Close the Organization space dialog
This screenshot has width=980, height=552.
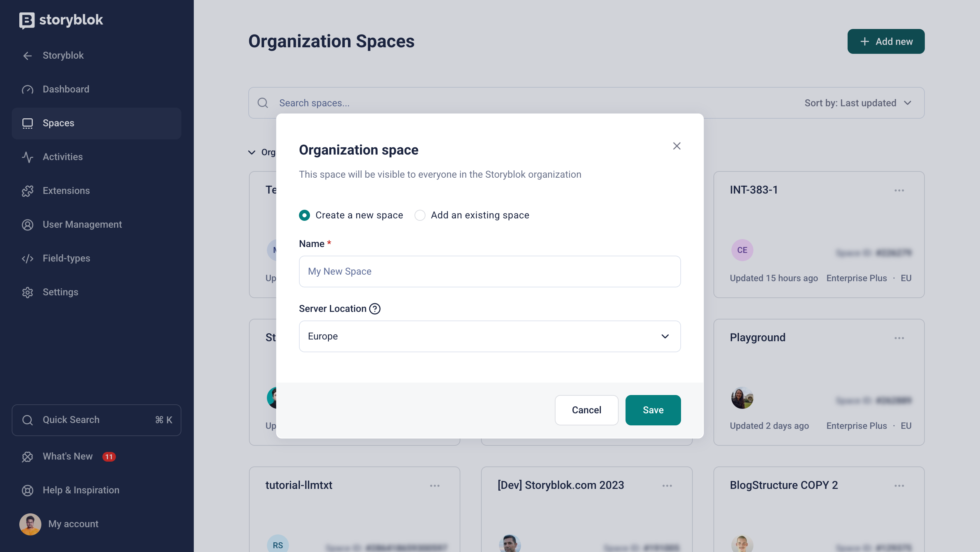[x=677, y=146]
